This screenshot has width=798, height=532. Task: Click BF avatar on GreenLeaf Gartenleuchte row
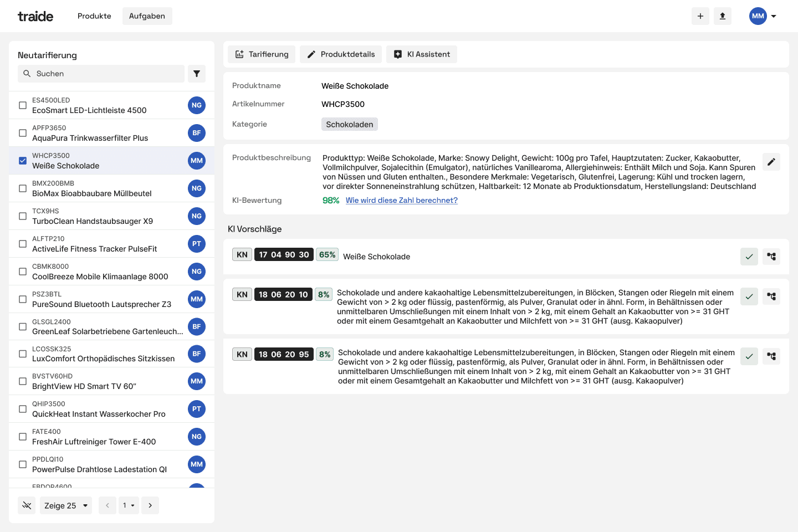[x=197, y=326]
